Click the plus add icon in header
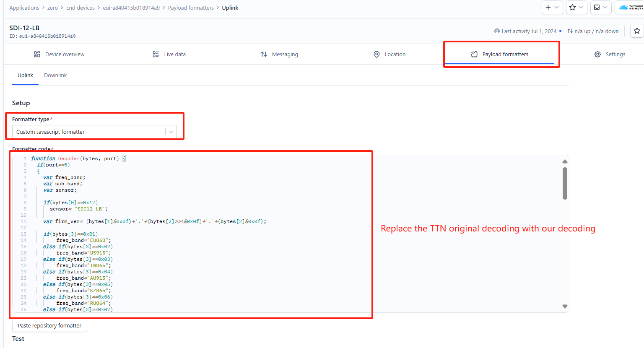The height and width of the screenshot is (348, 644). click(548, 7)
